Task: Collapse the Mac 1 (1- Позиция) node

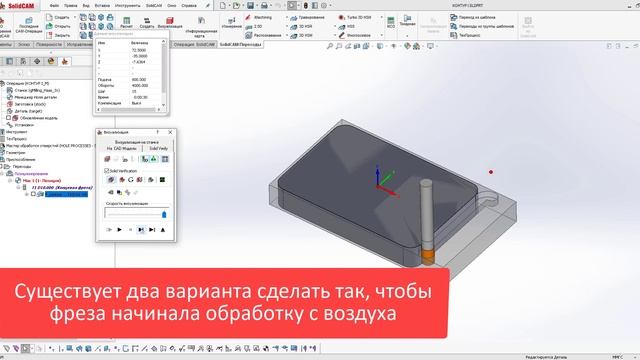Action: 11,180
